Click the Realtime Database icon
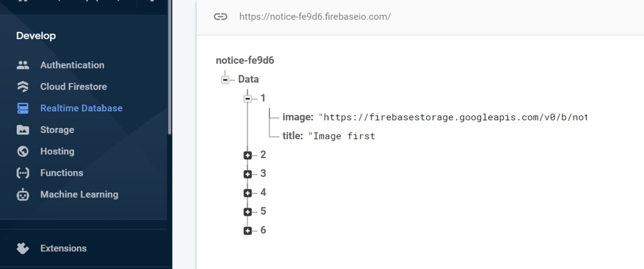The height and width of the screenshot is (269, 644). (23, 108)
